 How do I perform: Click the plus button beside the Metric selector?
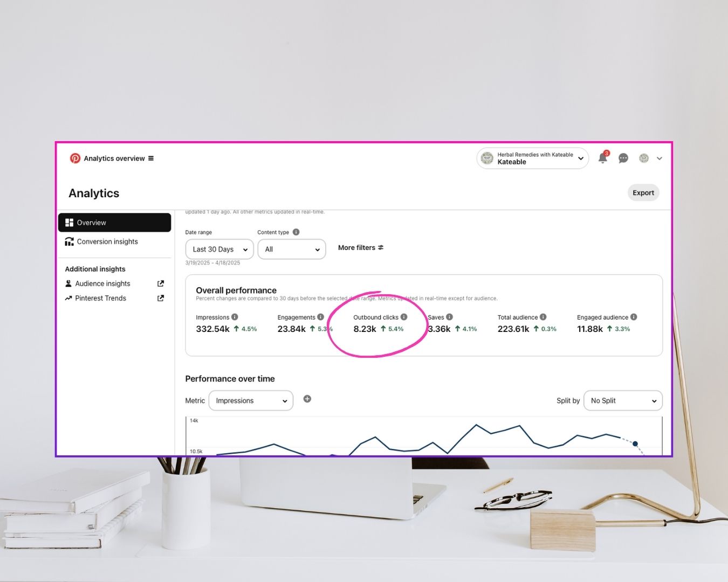pos(307,399)
